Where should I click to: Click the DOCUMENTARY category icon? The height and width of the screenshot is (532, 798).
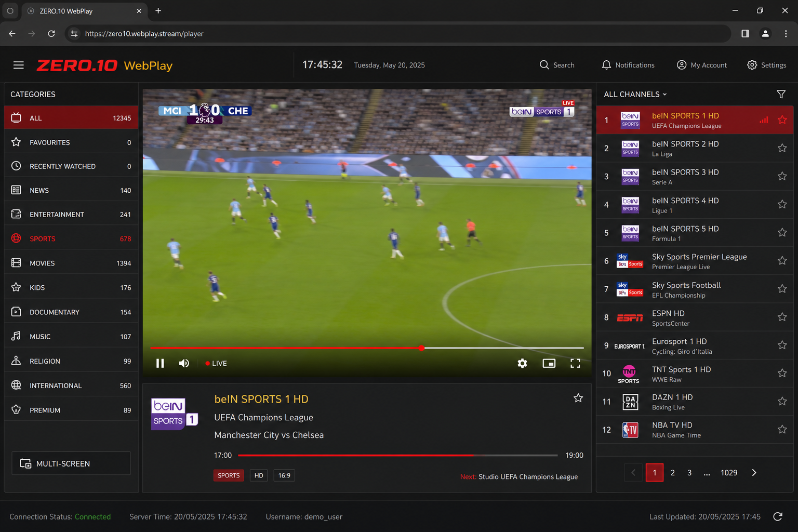click(16, 312)
